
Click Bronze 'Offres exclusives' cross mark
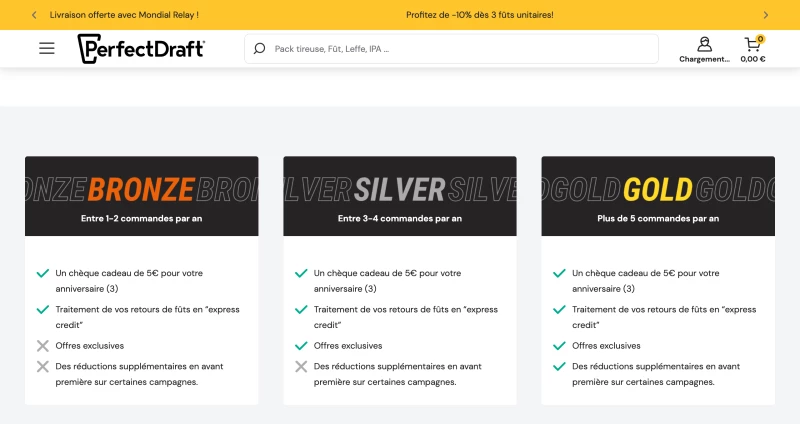43,346
